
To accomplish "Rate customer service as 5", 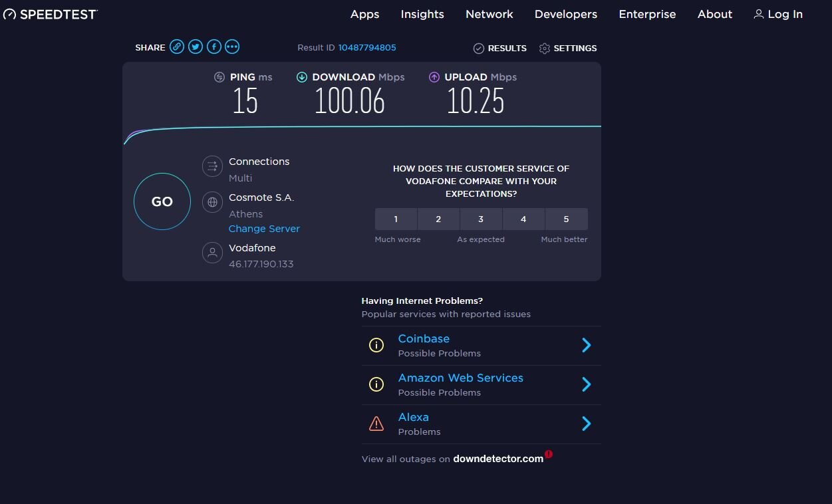I will click(x=567, y=219).
